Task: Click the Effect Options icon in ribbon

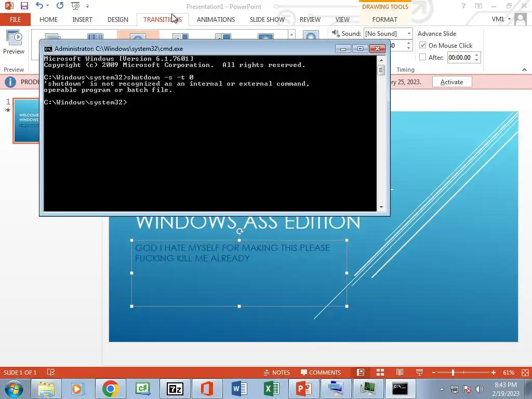Action: click(311, 36)
